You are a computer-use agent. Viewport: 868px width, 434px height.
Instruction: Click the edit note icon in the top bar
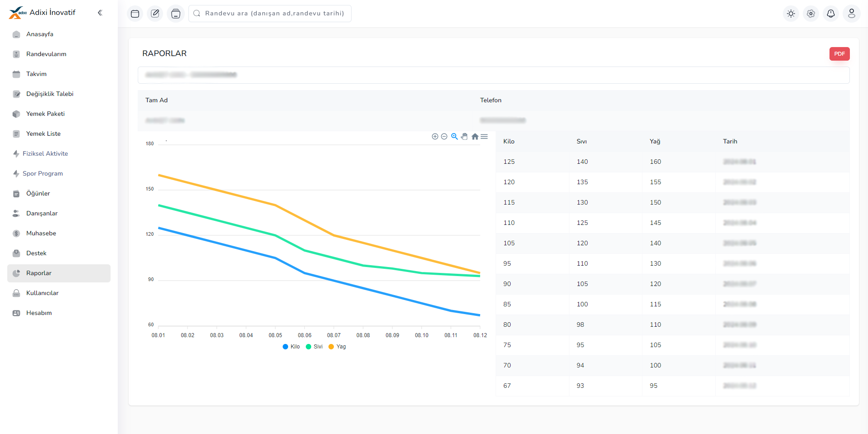point(155,14)
